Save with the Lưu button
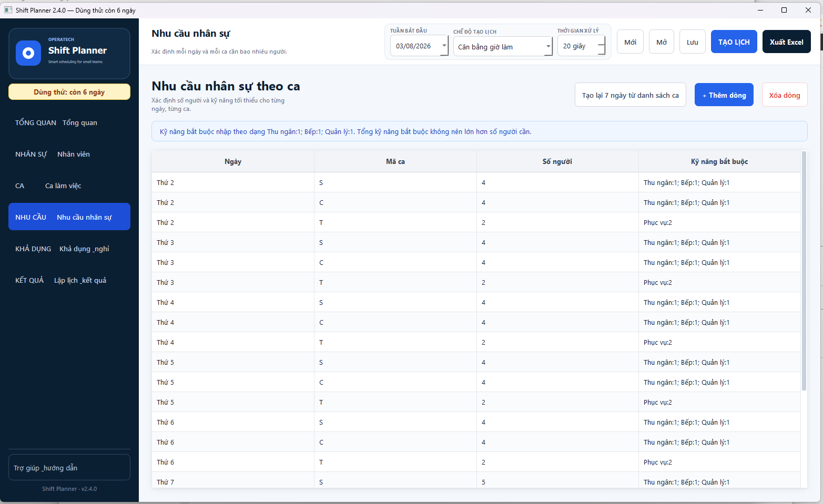This screenshot has width=823, height=504. pos(693,42)
